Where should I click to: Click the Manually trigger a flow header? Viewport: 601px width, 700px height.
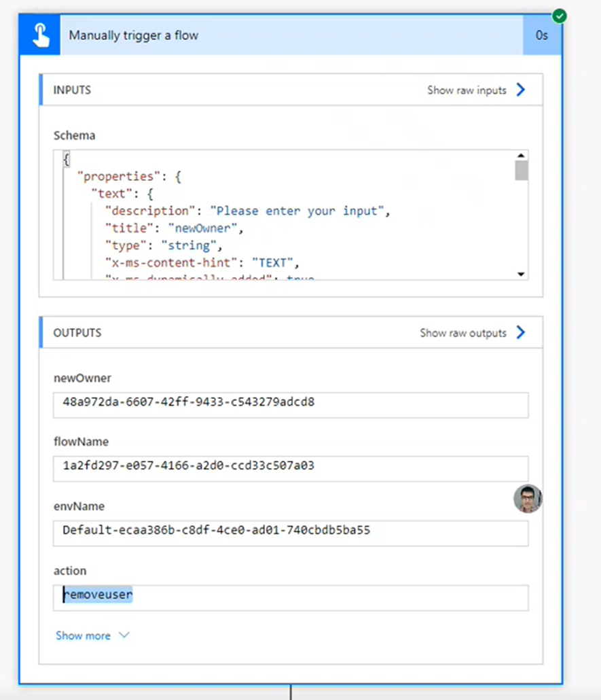point(134,35)
